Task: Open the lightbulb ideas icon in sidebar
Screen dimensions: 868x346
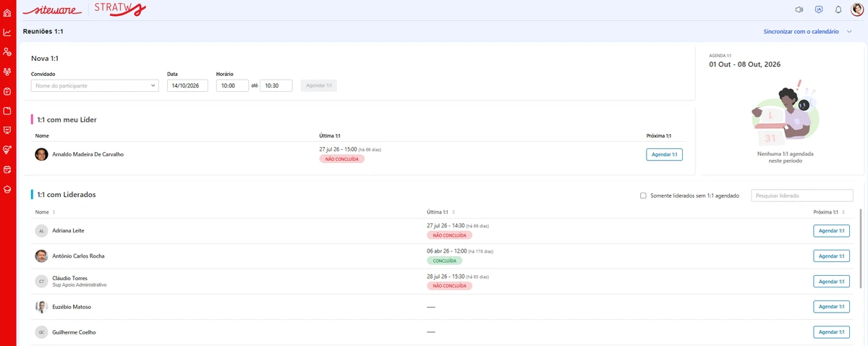Action: 7,150
